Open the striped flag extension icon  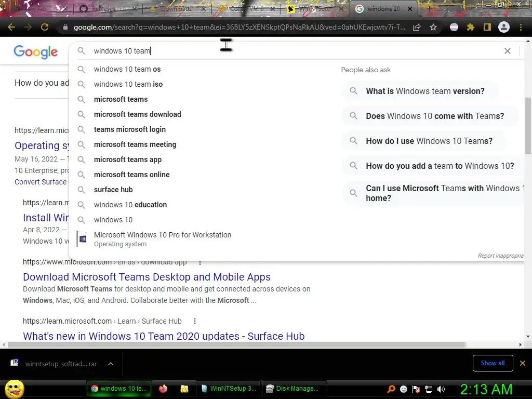(454, 27)
